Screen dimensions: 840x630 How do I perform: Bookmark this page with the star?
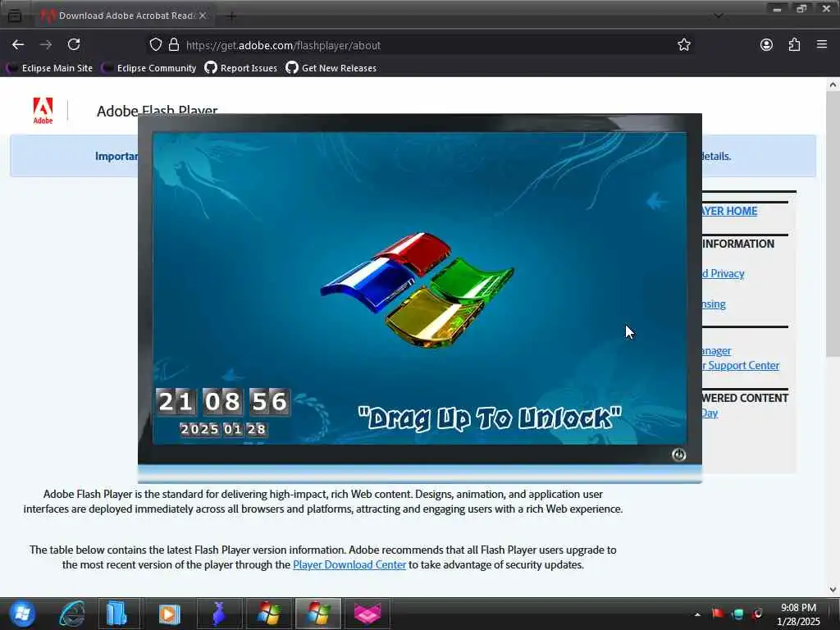point(683,44)
